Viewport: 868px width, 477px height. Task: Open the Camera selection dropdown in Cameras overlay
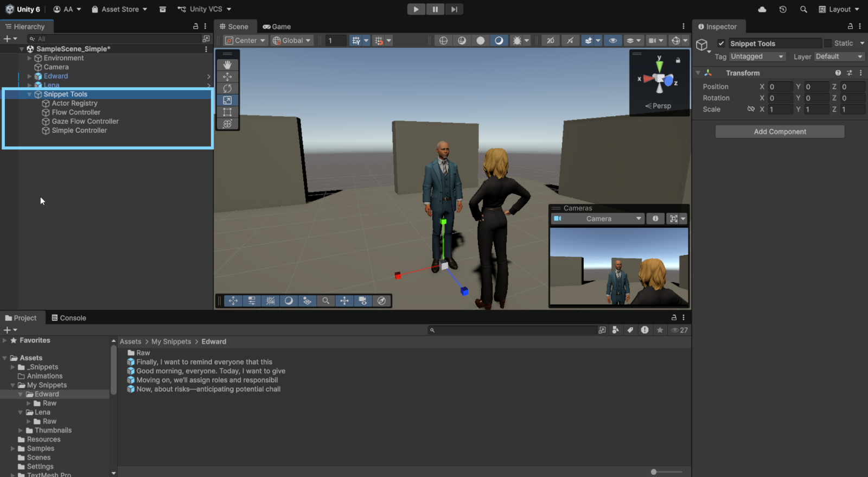pyautogui.click(x=598, y=219)
